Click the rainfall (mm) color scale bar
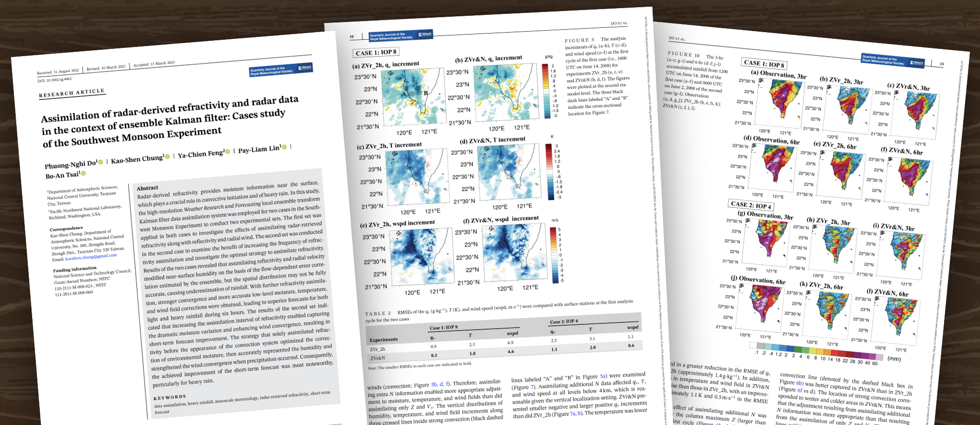 click(817, 351)
